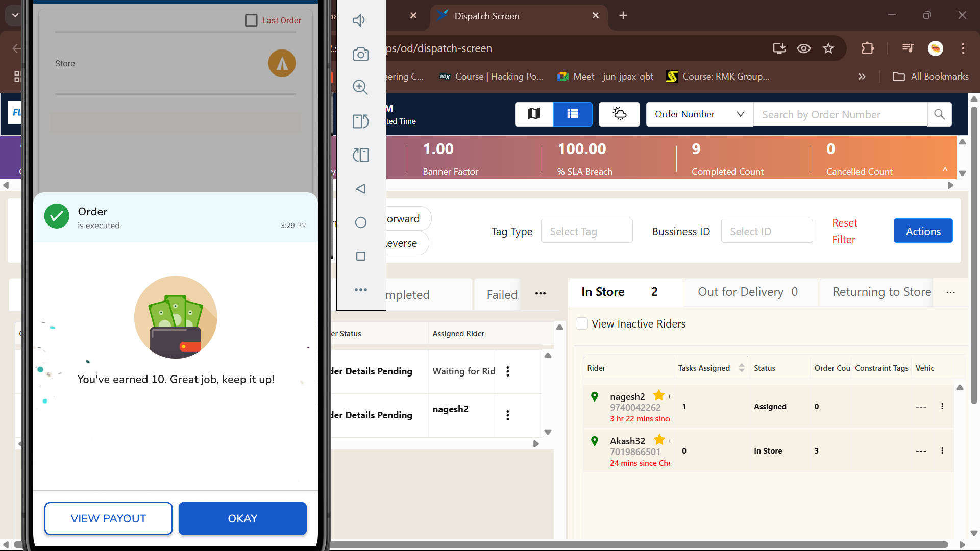Click the VIEW PAYOUT button
Image resolution: width=980 pixels, height=551 pixels.
tap(108, 518)
